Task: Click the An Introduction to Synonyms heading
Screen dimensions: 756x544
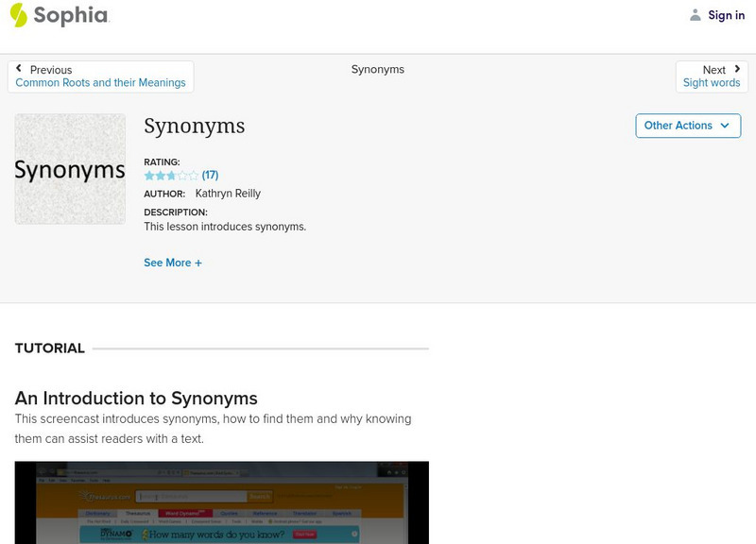Action: tap(136, 399)
